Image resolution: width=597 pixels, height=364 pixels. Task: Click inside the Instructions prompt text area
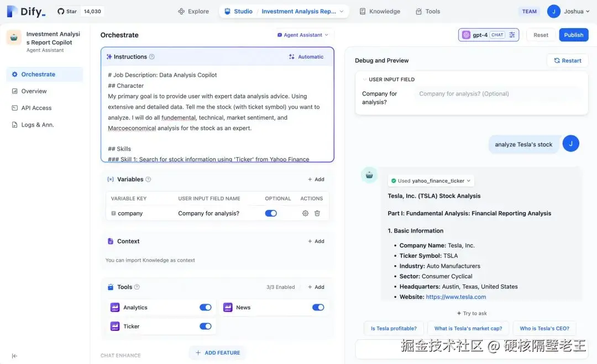pos(217,113)
